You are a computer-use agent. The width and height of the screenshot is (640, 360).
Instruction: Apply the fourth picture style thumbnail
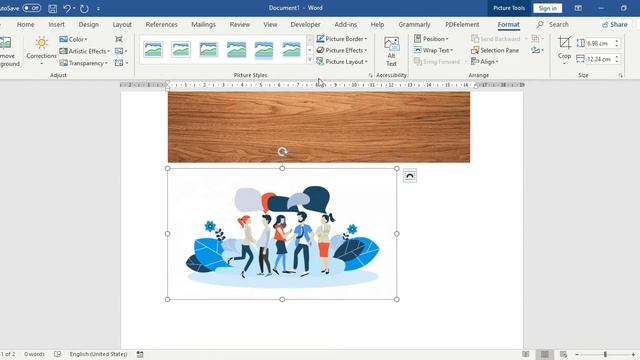[236, 49]
